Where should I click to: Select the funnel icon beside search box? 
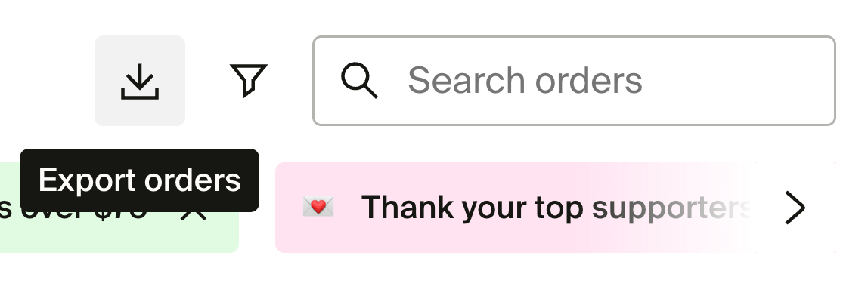248,81
